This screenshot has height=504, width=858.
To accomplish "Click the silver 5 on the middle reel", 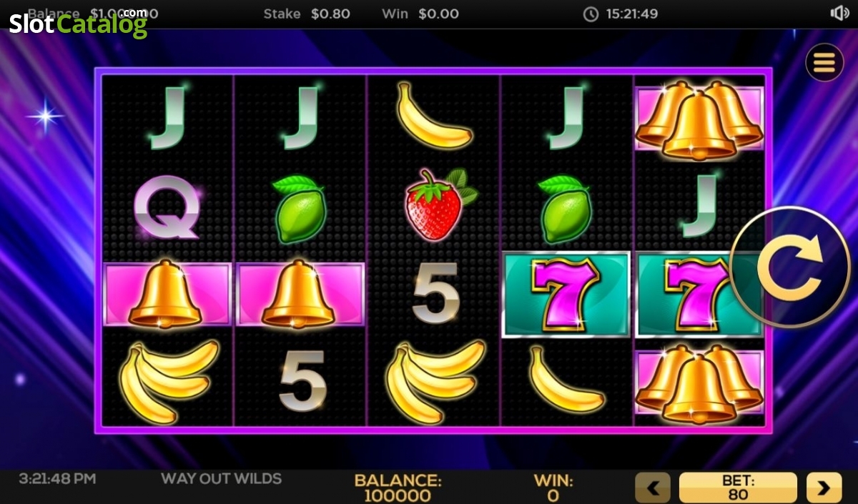I will coord(435,292).
